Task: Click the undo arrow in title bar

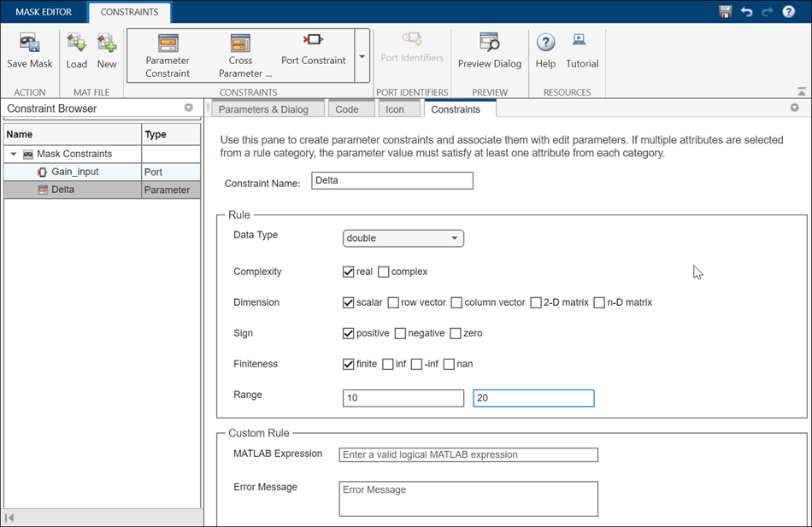Action: coord(747,11)
